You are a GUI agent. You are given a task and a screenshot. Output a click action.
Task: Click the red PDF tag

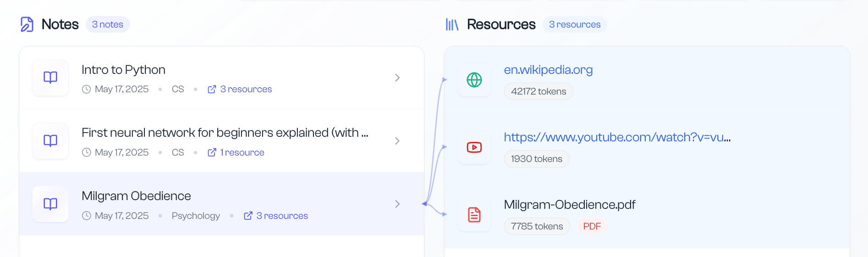point(592,226)
